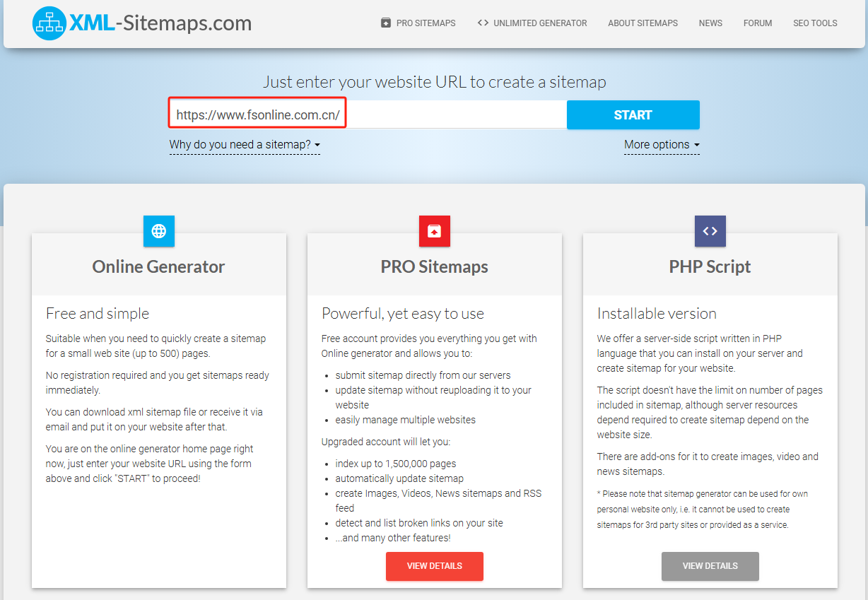Viewport: 868px width, 600px height.
Task: Click 'No registration required' paragraph
Action: 158,382
